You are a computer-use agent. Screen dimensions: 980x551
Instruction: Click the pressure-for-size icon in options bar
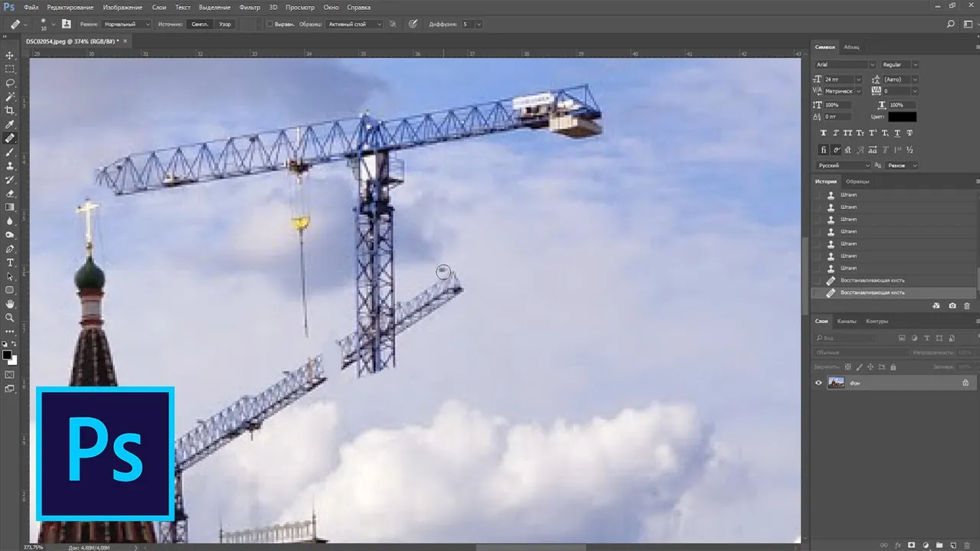coord(413,24)
